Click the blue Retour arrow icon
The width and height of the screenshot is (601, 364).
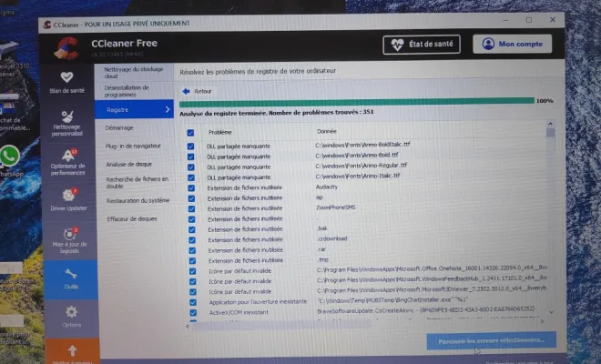[x=187, y=91]
